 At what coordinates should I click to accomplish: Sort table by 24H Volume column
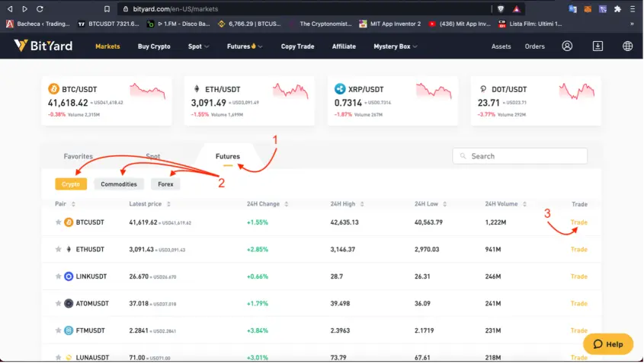(x=524, y=204)
